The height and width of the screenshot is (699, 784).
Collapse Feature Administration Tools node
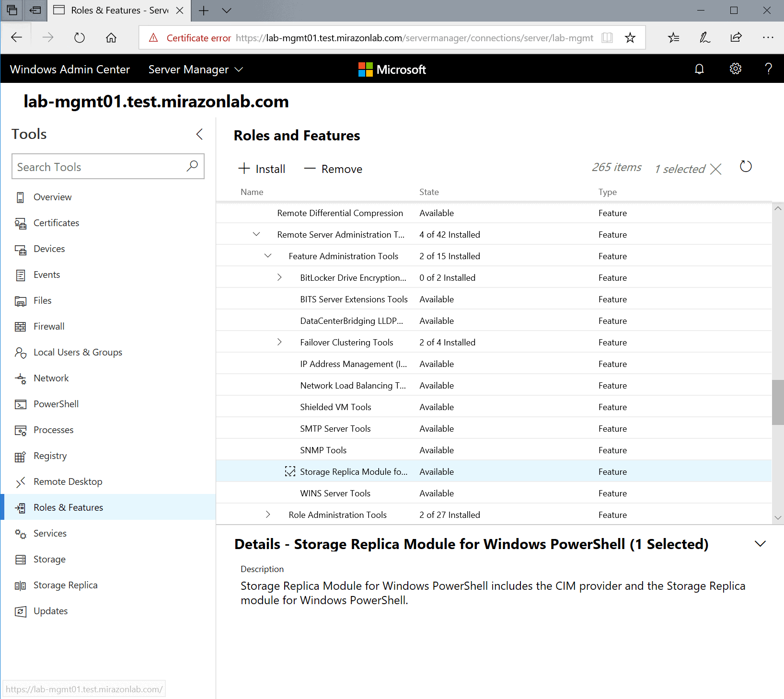point(268,256)
